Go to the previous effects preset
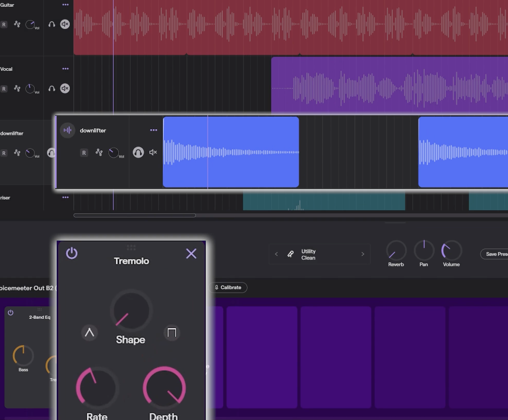 point(276,254)
